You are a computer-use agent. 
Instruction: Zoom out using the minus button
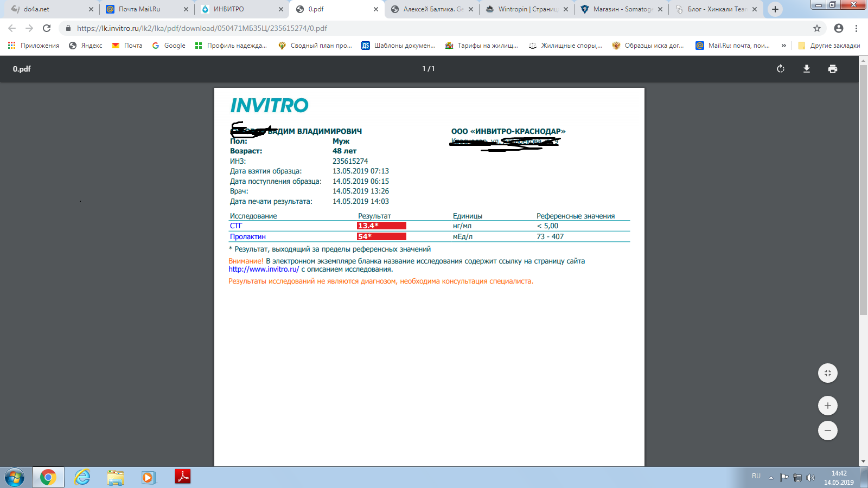(x=827, y=431)
